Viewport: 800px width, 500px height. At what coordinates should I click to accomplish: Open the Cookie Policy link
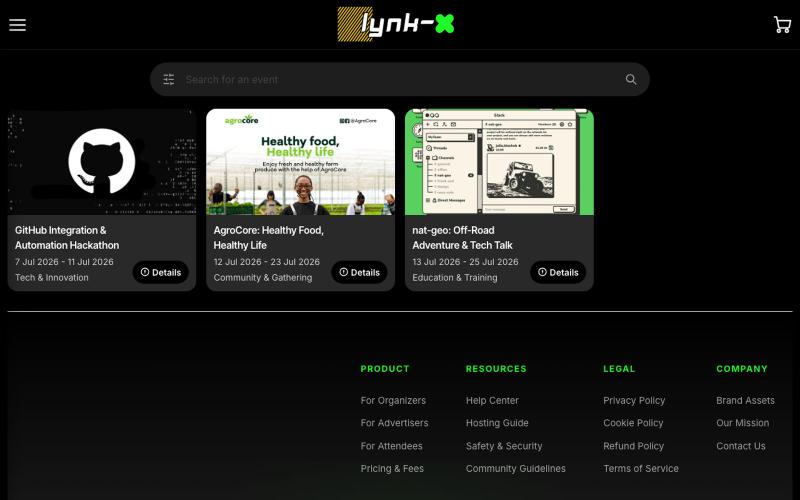click(633, 423)
